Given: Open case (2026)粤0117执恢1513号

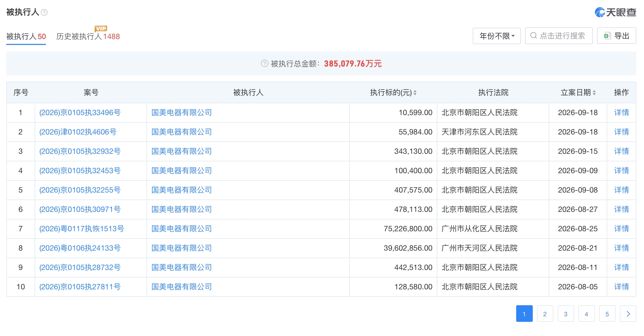Looking at the screenshot, I should 82,229.
